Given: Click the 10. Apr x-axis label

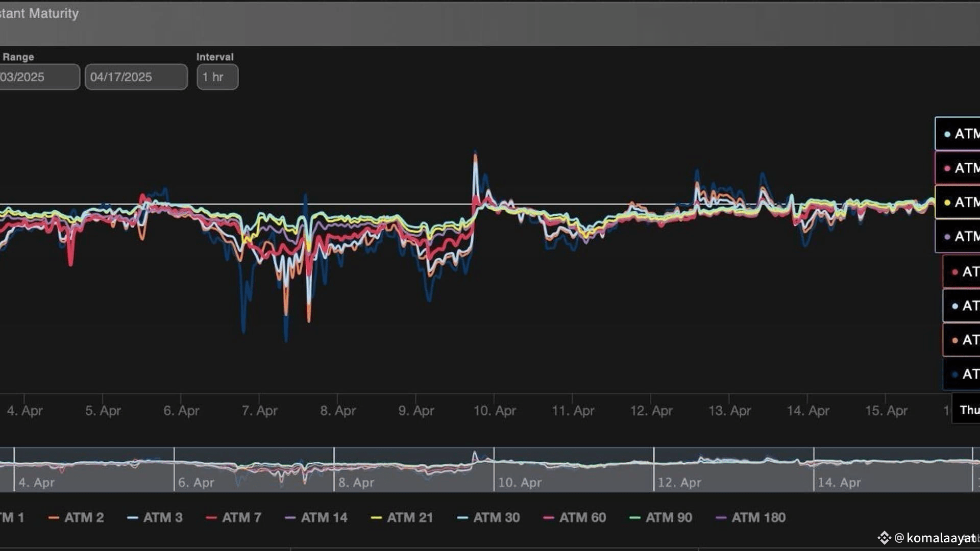Looking at the screenshot, I should pos(495,411).
